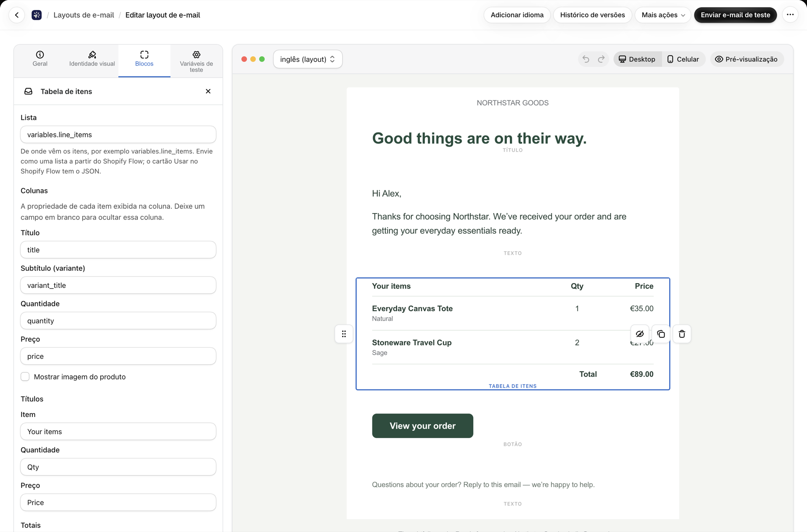The image size is (807, 532).
Task: Click the €89.00 total value
Action: [x=641, y=374]
